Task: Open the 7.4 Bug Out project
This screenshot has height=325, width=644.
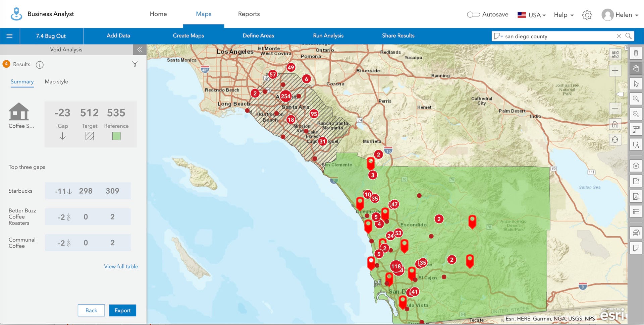Action: coord(51,36)
